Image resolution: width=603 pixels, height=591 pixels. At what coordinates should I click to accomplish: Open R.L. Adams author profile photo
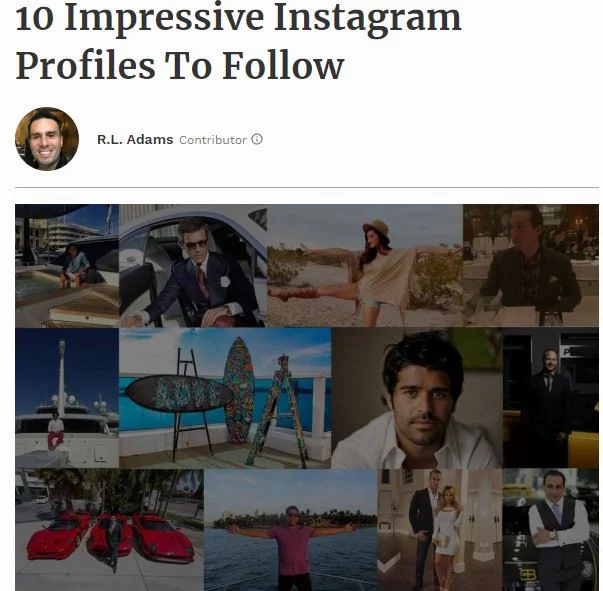click(x=47, y=139)
